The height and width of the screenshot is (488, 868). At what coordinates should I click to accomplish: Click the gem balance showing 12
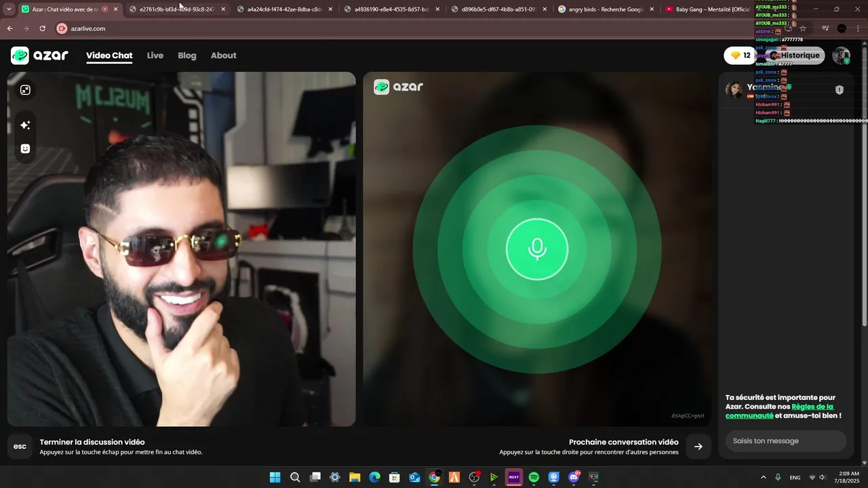tap(741, 56)
